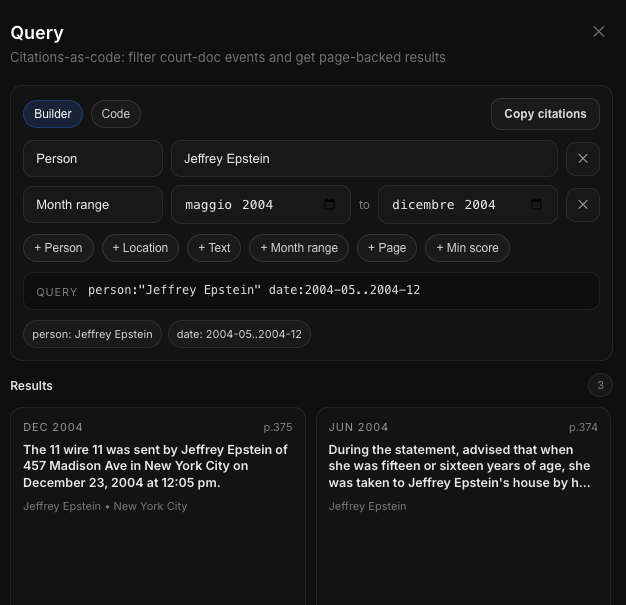Click the Copy citations button
The width and height of the screenshot is (626, 605).
point(545,114)
